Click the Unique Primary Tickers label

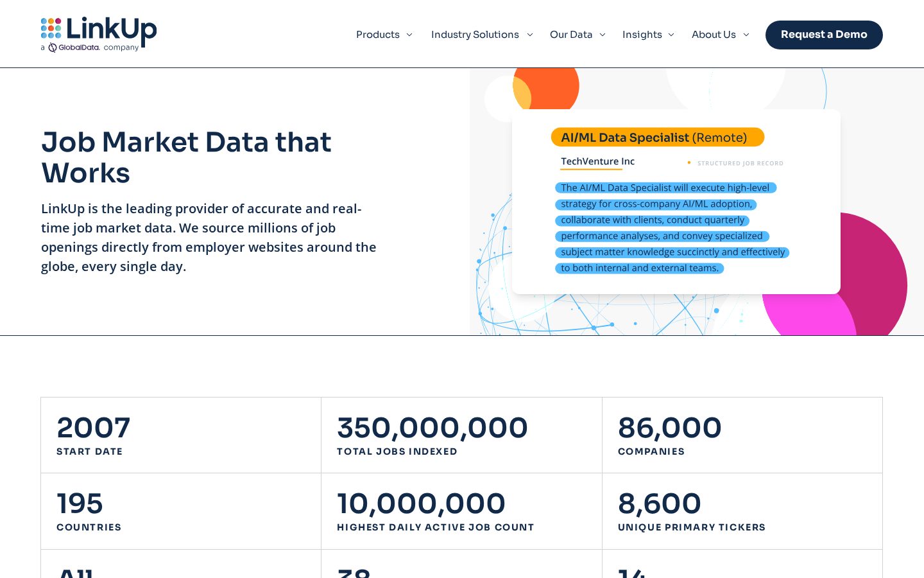(692, 527)
